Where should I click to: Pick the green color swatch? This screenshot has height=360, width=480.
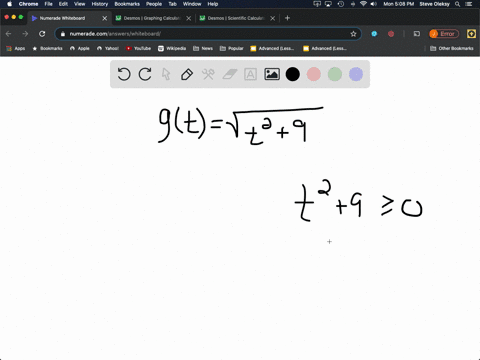click(335, 74)
